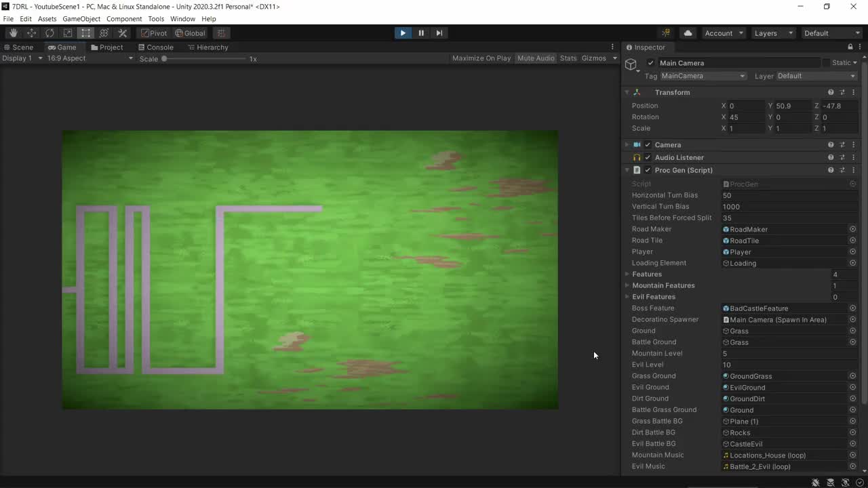868x488 pixels.
Task: Expand the Features array
Action: pos(627,274)
